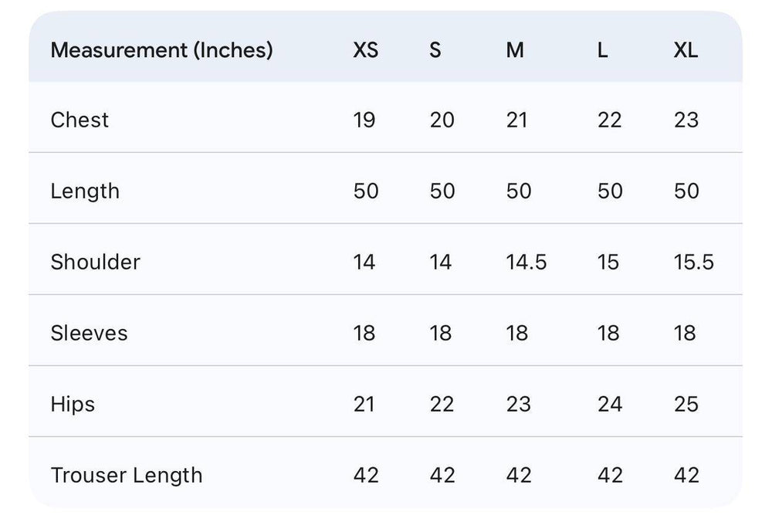Click the Chest row label
Image resolution: width=772 pixels, height=532 pixels.
(x=80, y=120)
